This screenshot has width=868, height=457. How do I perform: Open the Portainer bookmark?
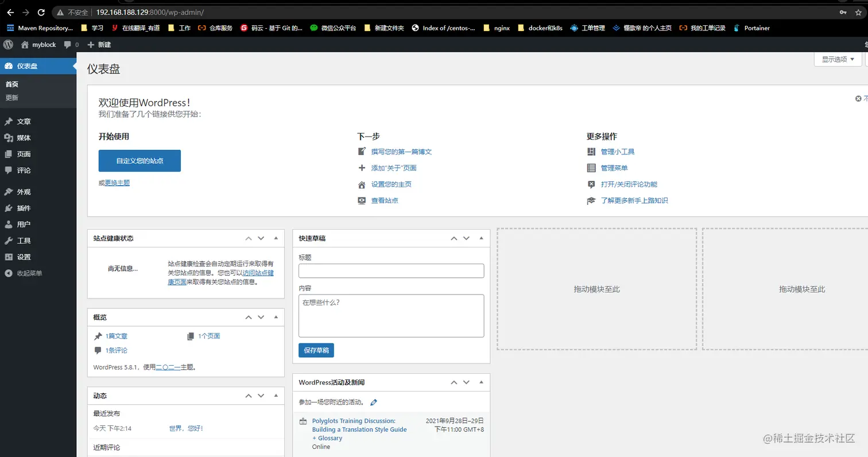click(751, 28)
